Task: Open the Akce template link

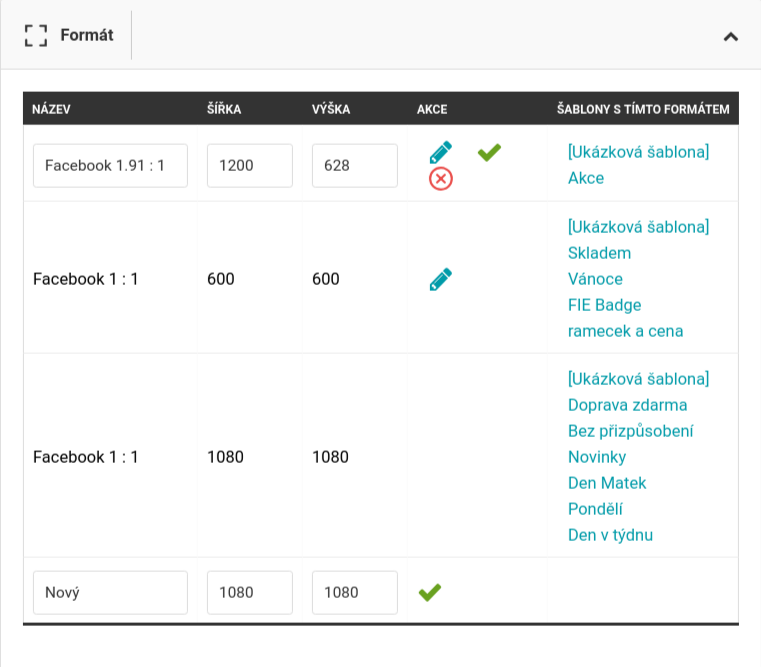Action: 586,178
